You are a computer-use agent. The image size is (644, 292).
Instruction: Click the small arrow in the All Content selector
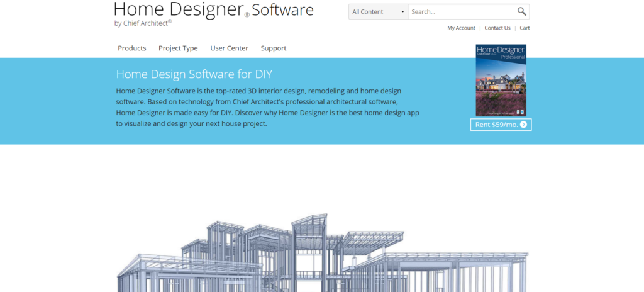click(x=402, y=12)
